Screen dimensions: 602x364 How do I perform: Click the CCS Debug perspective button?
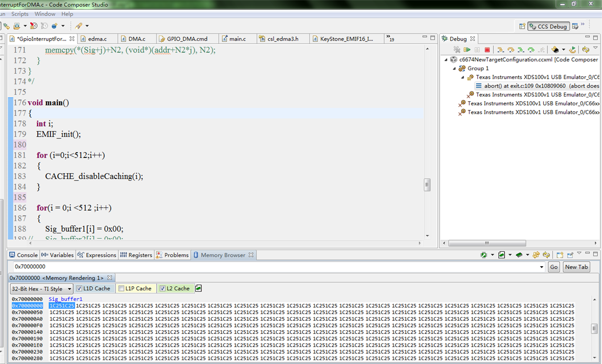pyautogui.click(x=548, y=26)
